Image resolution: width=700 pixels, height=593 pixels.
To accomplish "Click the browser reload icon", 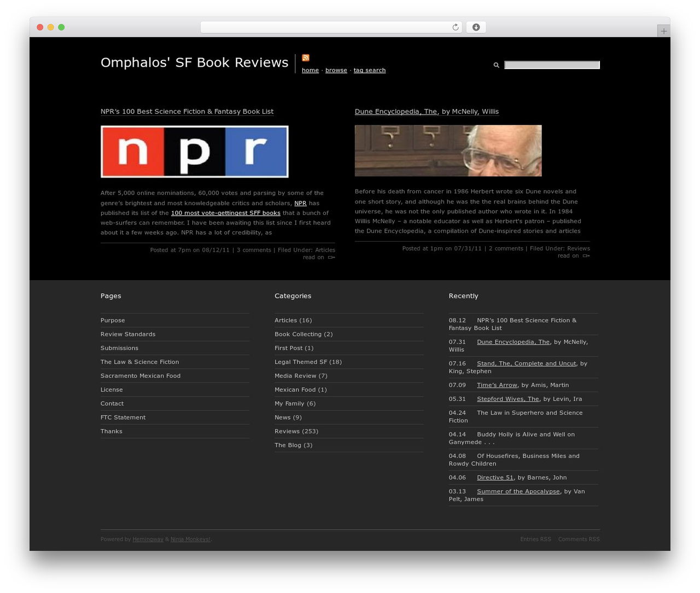I will click(x=455, y=27).
